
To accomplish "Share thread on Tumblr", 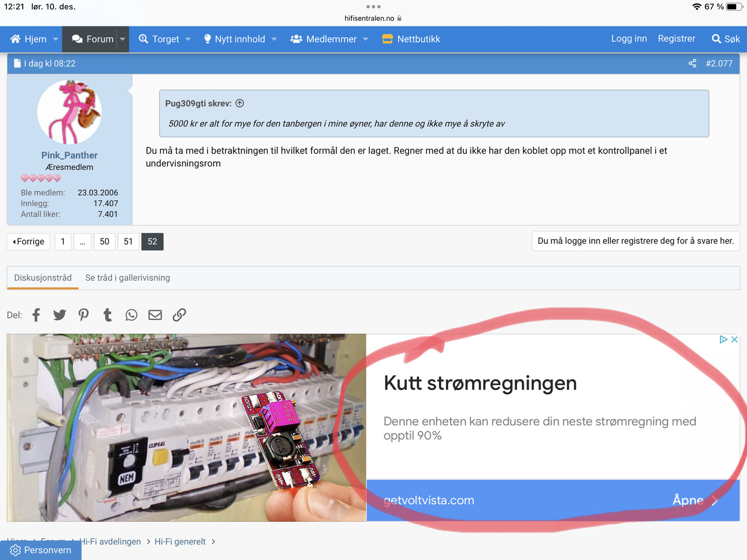I will click(107, 315).
